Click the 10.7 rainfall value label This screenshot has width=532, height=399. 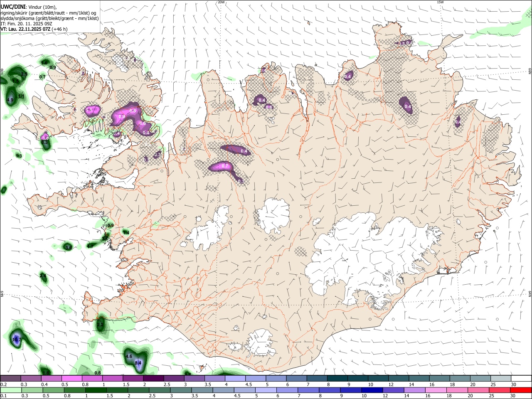pyautogui.click(x=17, y=340)
